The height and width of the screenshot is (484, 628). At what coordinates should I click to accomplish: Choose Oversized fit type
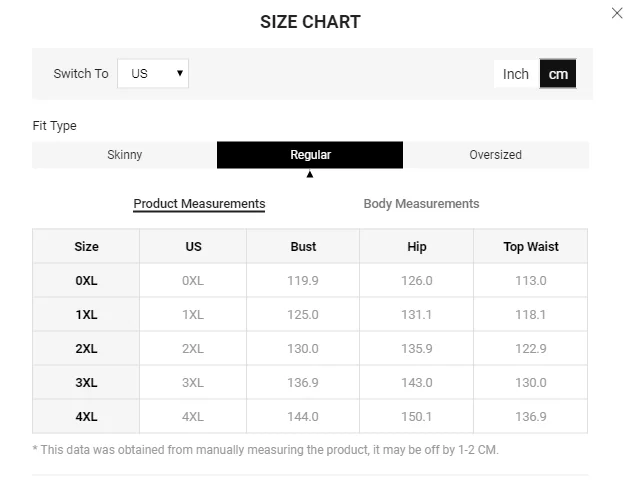tap(495, 155)
